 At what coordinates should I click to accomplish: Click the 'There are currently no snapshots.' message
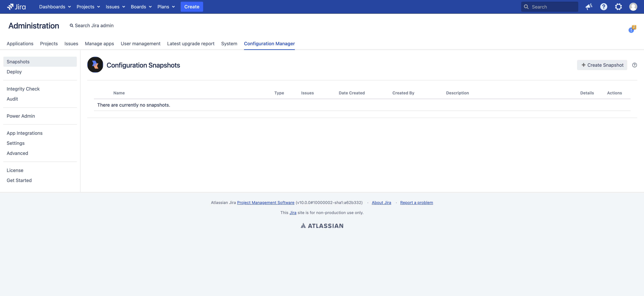[x=133, y=105]
